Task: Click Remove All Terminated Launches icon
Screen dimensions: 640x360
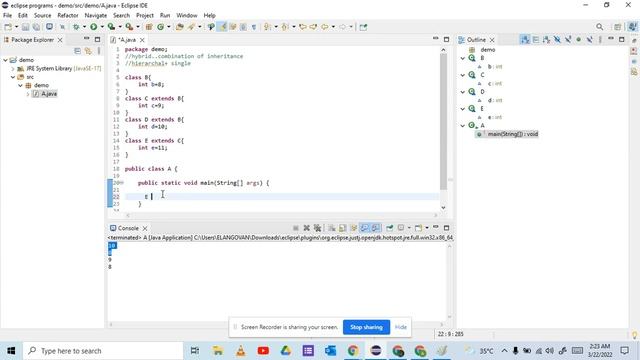Action: pos(317,228)
